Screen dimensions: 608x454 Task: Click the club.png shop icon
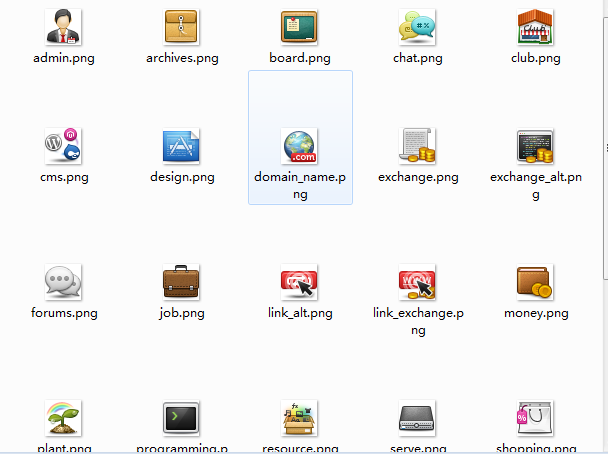pos(535,27)
